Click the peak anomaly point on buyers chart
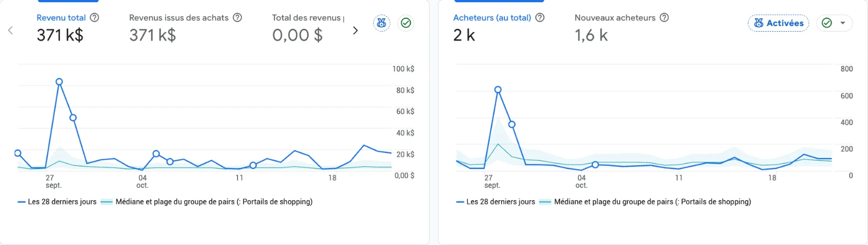 coord(498,89)
